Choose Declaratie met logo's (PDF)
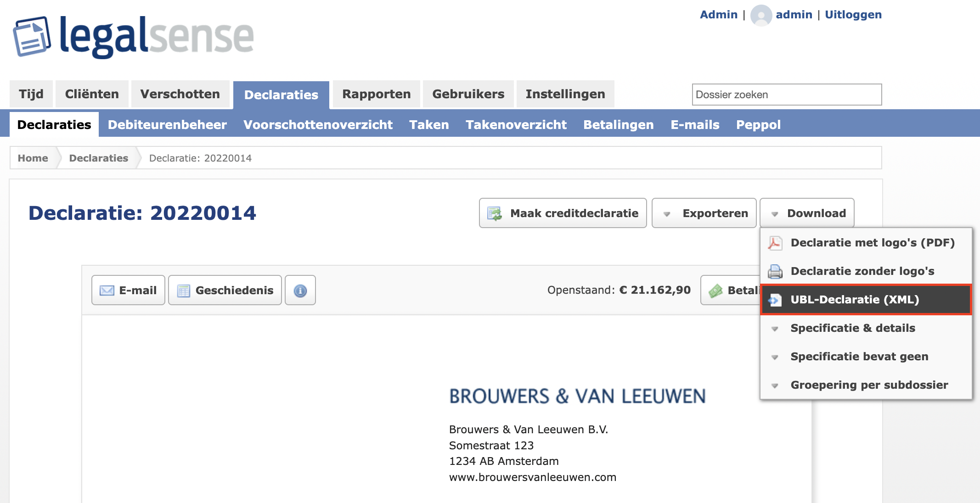980x503 pixels. [x=866, y=243]
